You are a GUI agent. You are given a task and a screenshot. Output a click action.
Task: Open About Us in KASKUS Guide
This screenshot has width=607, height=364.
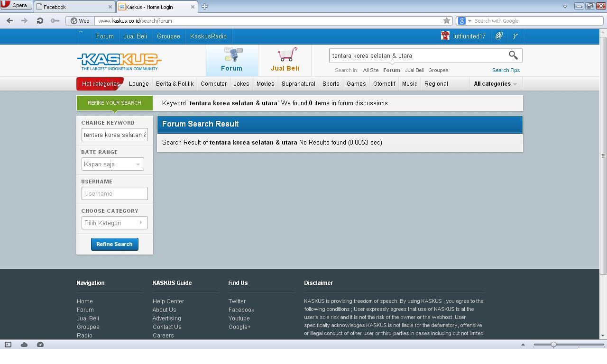164,310
